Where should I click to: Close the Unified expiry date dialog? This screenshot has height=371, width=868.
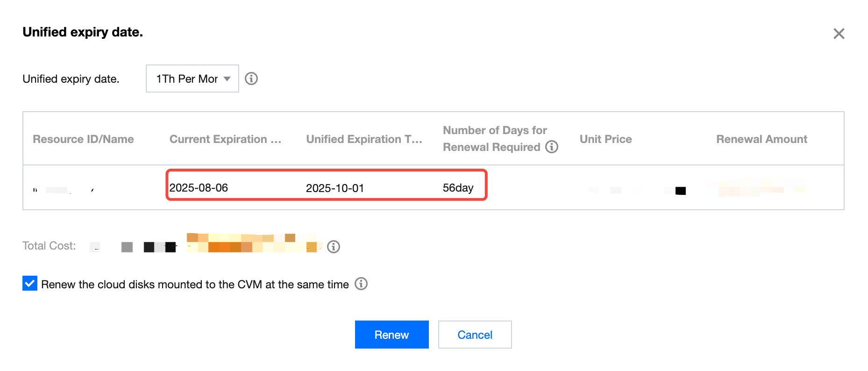pyautogui.click(x=839, y=34)
